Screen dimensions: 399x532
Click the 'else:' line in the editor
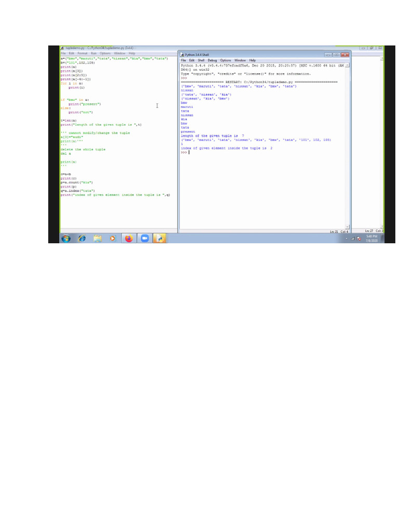tap(65, 108)
